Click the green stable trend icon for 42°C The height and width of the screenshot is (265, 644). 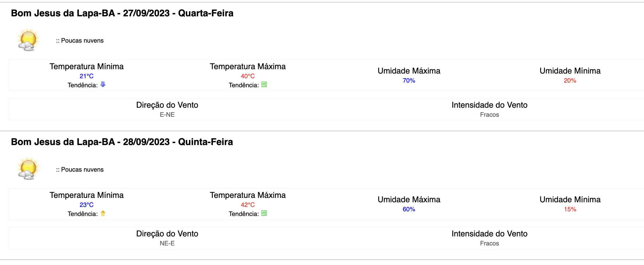[x=264, y=213]
